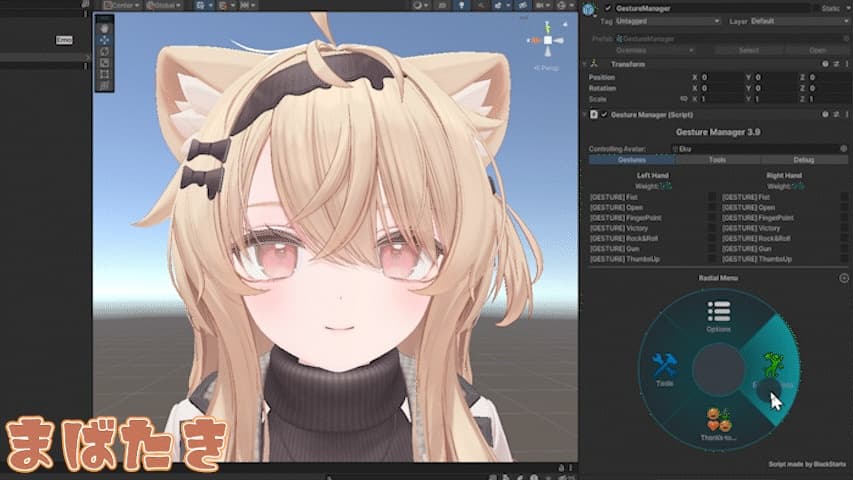Switch to the Tools tab
The image size is (854, 480).
click(x=717, y=160)
